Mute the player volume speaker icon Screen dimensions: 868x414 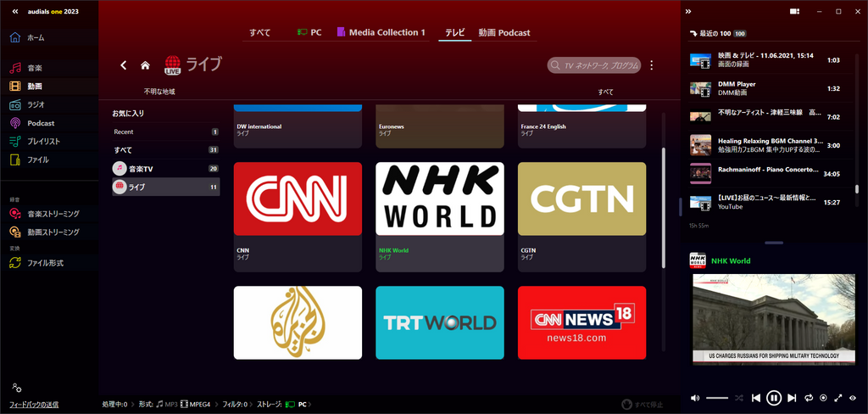point(695,398)
